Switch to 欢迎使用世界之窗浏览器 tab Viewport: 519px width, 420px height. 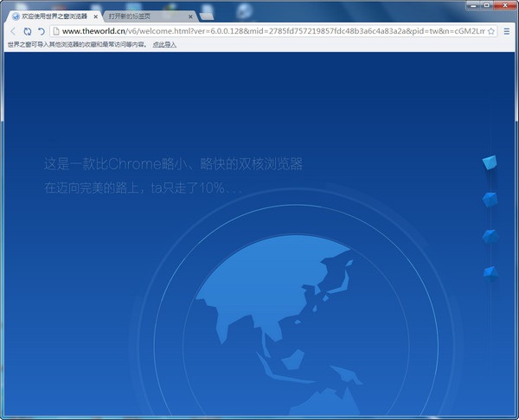[54, 16]
